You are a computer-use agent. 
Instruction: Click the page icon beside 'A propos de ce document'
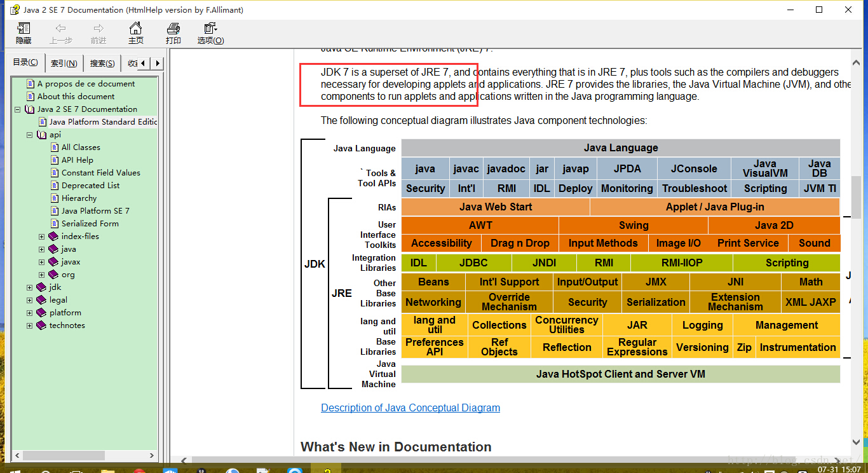click(x=31, y=83)
